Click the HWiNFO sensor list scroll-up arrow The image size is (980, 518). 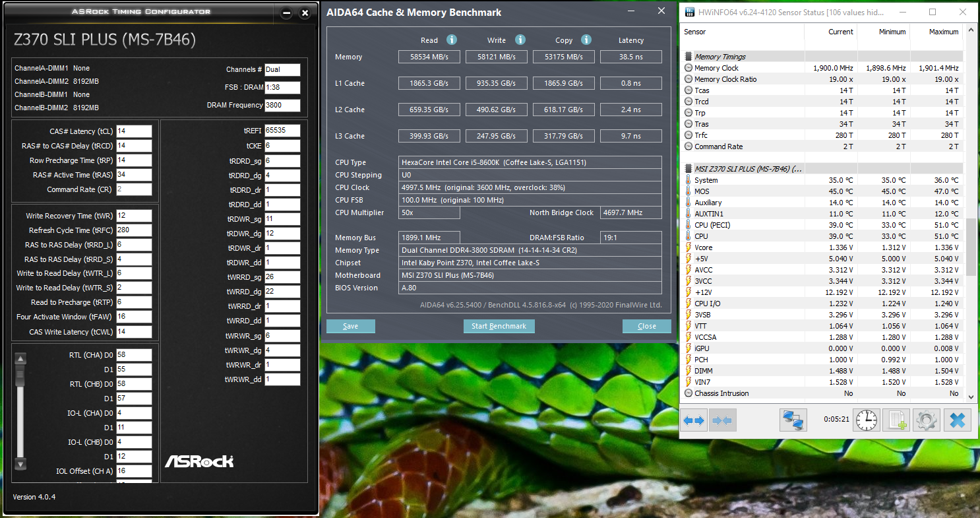click(971, 30)
